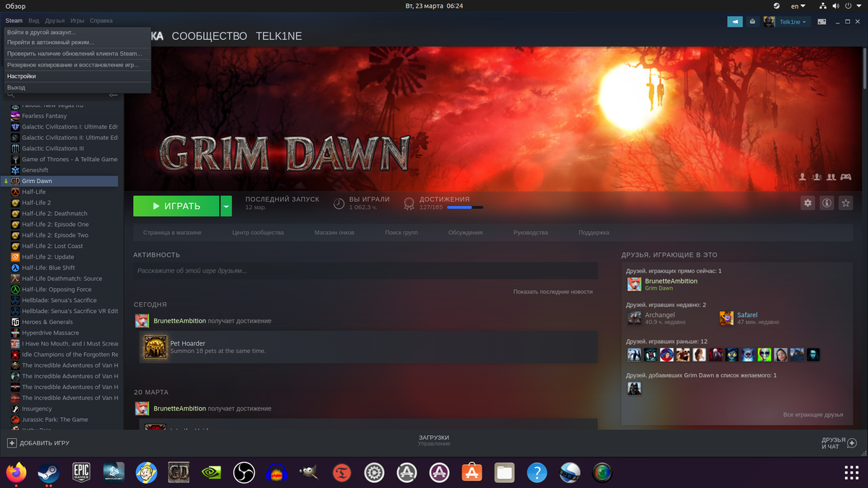The height and width of the screenshot is (488, 868).
Task: Click the library search magnifier icon
Action: tap(11, 95)
